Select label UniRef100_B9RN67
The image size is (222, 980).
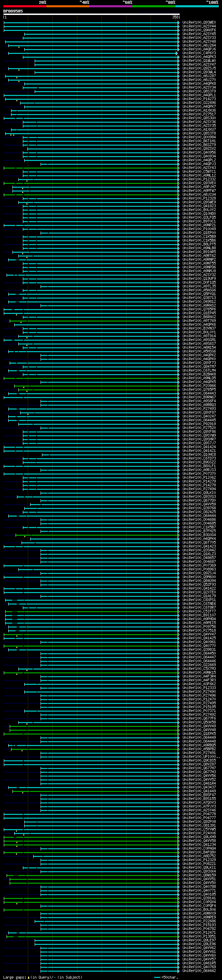pos(199,397)
